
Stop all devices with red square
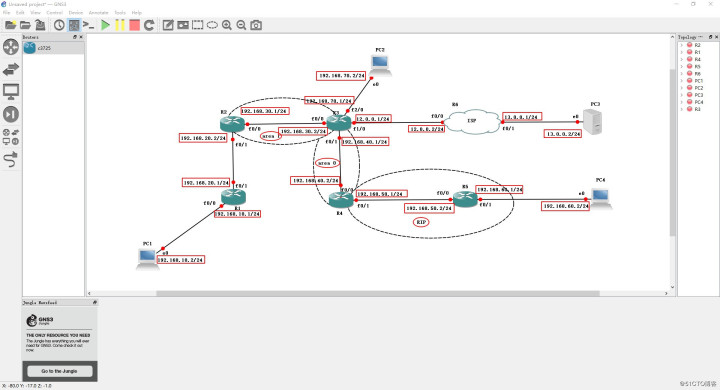135,25
